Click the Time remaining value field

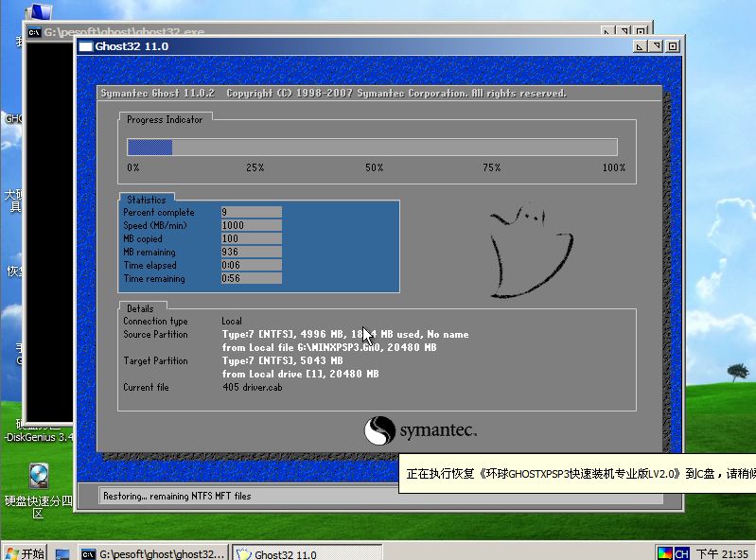250,278
